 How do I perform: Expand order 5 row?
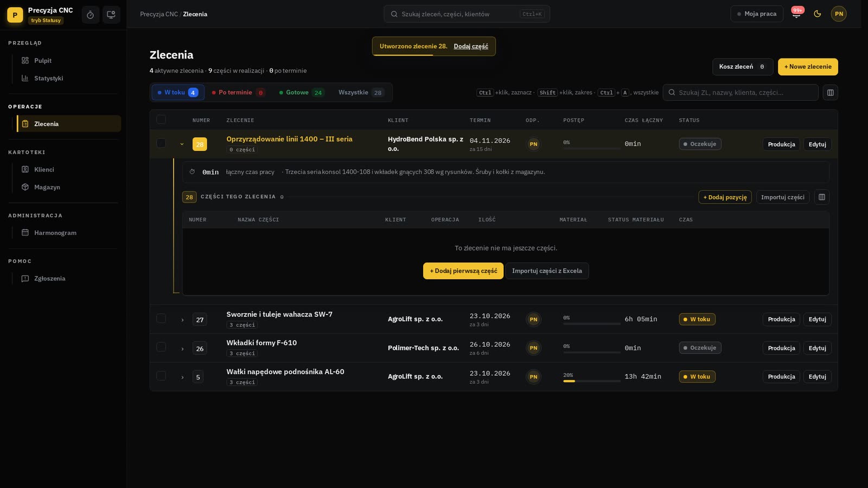pos(182,377)
